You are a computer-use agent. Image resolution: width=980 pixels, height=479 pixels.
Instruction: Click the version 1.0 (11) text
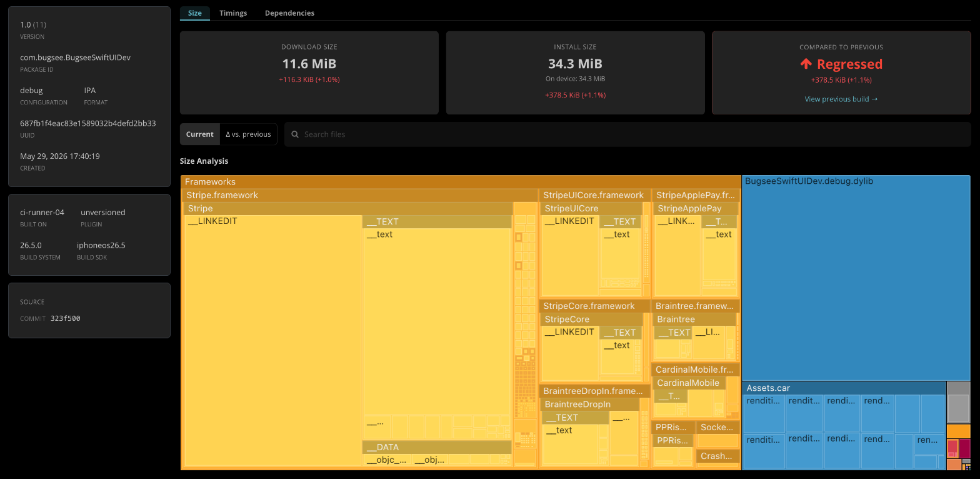point(33,24)
